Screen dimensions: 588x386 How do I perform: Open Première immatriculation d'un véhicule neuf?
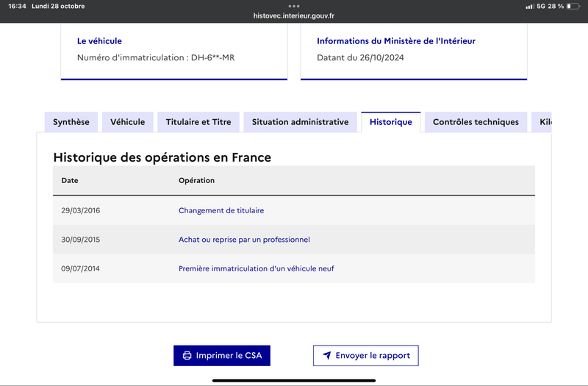pyautogui.click(x=256, y=268)
